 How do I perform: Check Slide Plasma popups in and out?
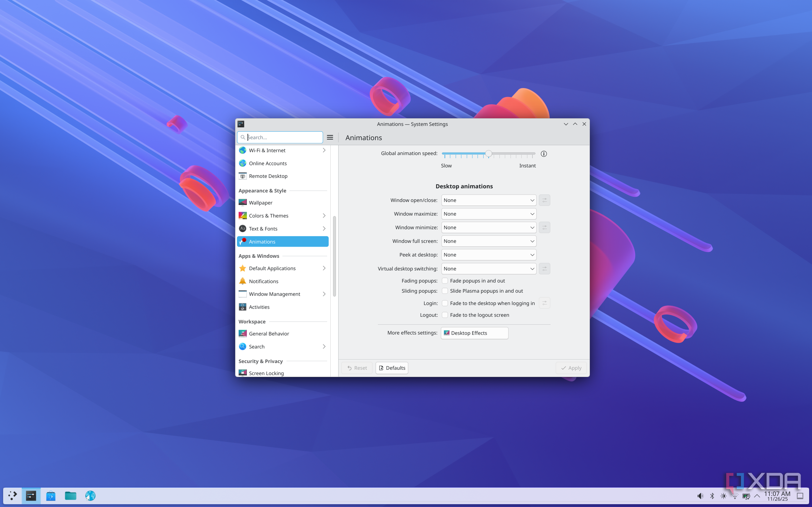445,291
